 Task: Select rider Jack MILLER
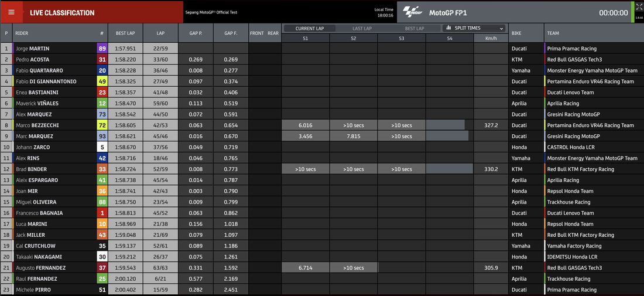click(x=31, y=234)
